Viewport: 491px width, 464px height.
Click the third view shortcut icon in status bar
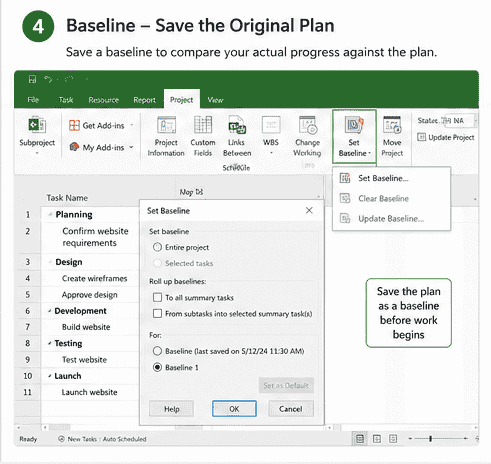(x=393, y=439)
